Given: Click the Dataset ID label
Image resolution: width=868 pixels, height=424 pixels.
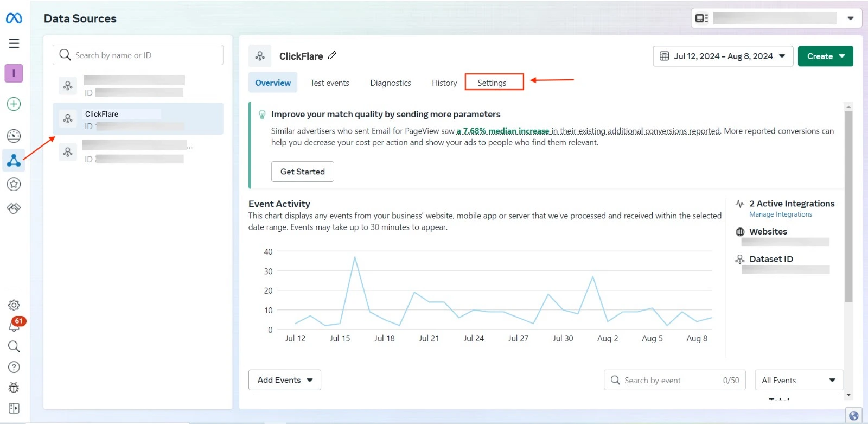Looking at the screenshot, I should click(x=771, y=259).
